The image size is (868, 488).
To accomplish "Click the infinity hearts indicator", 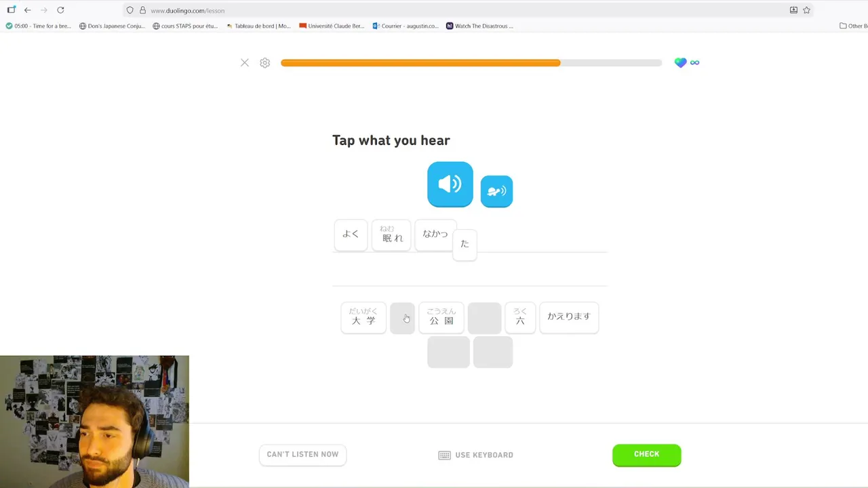I will click(694, 62).
